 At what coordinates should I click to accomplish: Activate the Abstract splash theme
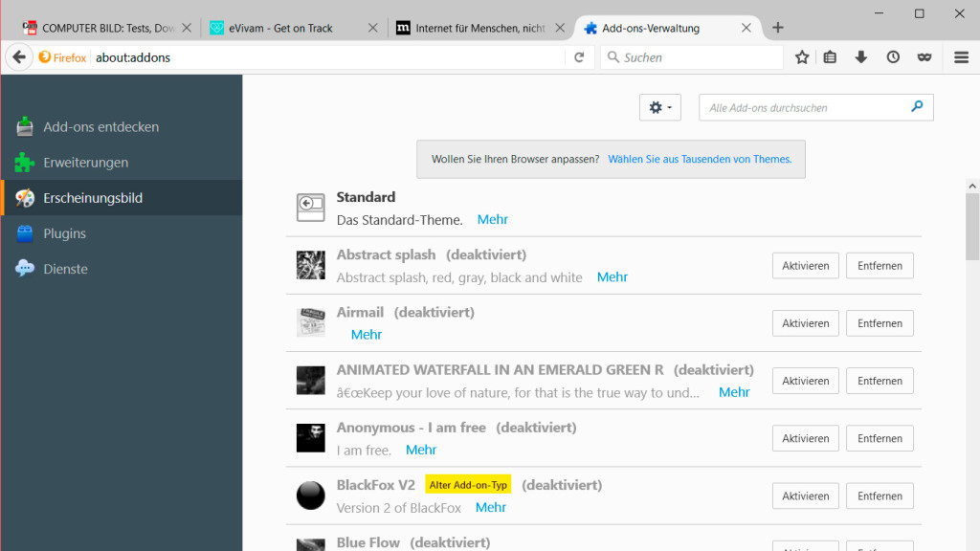tap(806, 266)
